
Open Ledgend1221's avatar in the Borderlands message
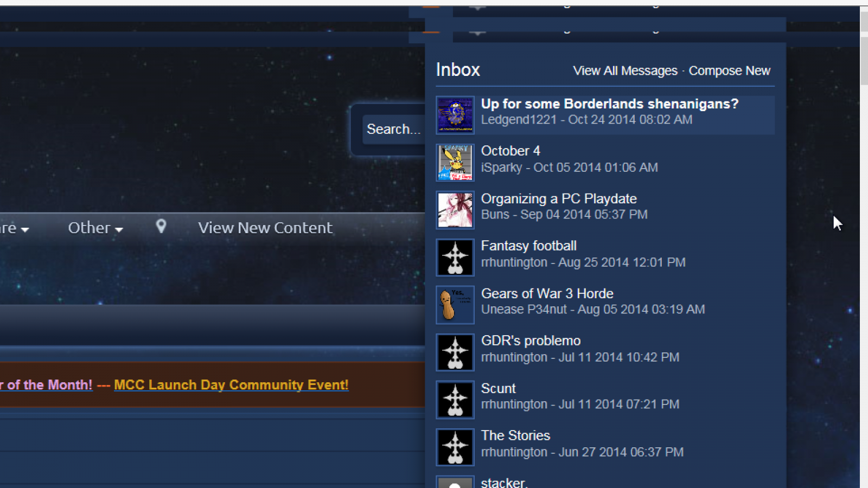pos(455,115)
